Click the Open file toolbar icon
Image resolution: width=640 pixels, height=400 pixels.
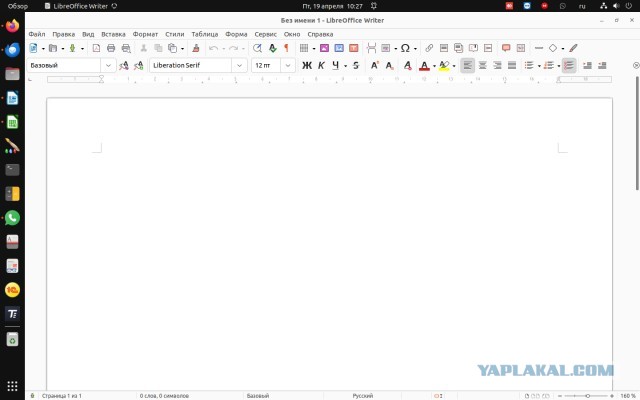pyautogui.click(x=53, y=48)
